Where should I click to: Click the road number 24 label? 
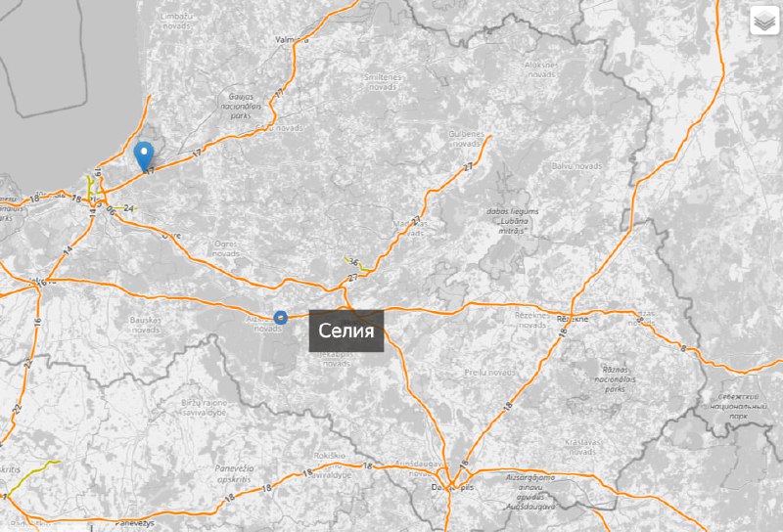pos(129,208)
